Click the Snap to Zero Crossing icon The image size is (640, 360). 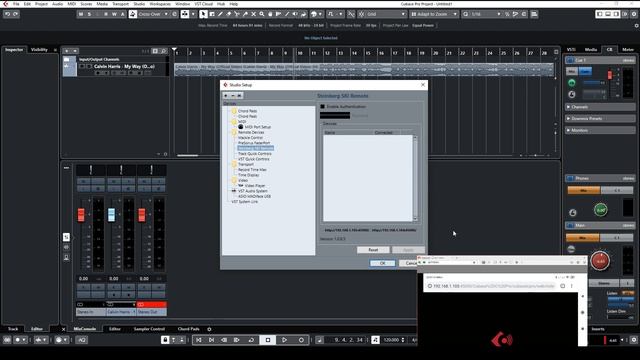click(x=351, y=14)
